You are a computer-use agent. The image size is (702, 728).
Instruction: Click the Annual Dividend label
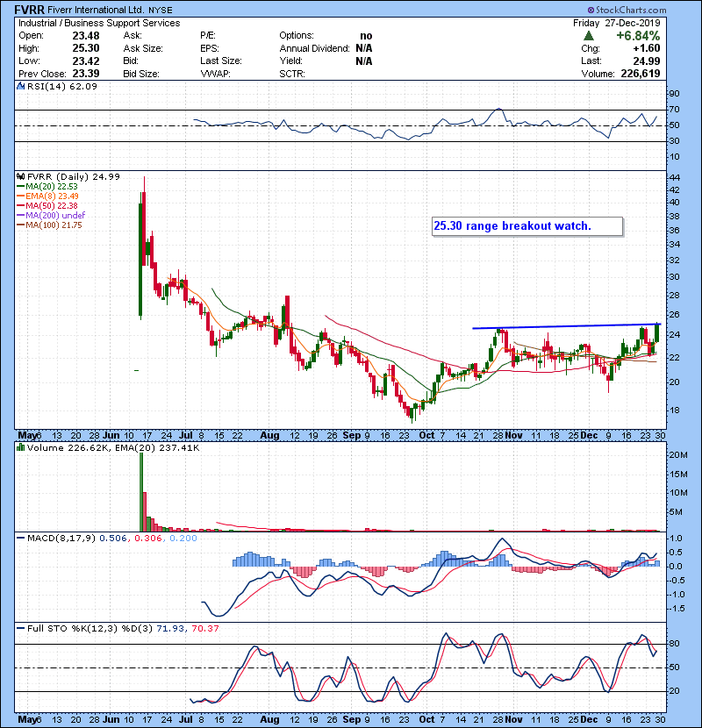click(314, 48)
